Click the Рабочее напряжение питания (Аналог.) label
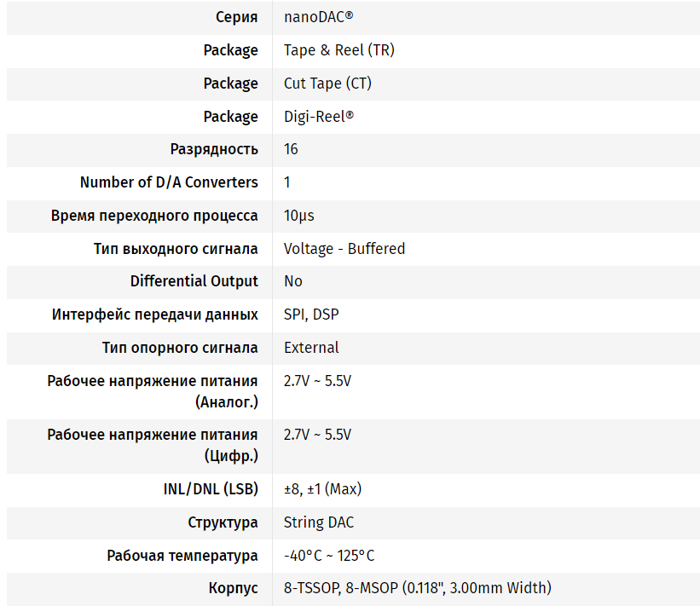 [x=153, y=390]
